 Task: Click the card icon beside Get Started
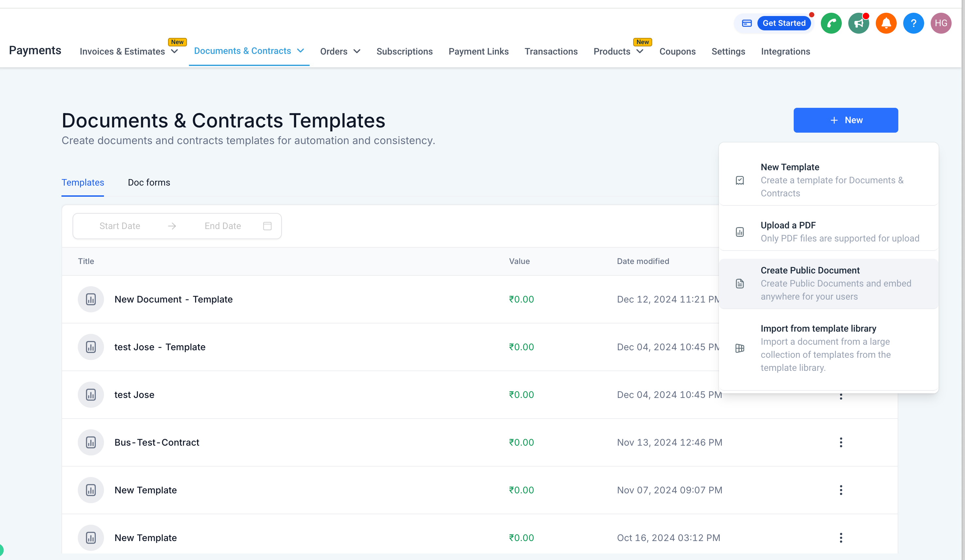747,23
